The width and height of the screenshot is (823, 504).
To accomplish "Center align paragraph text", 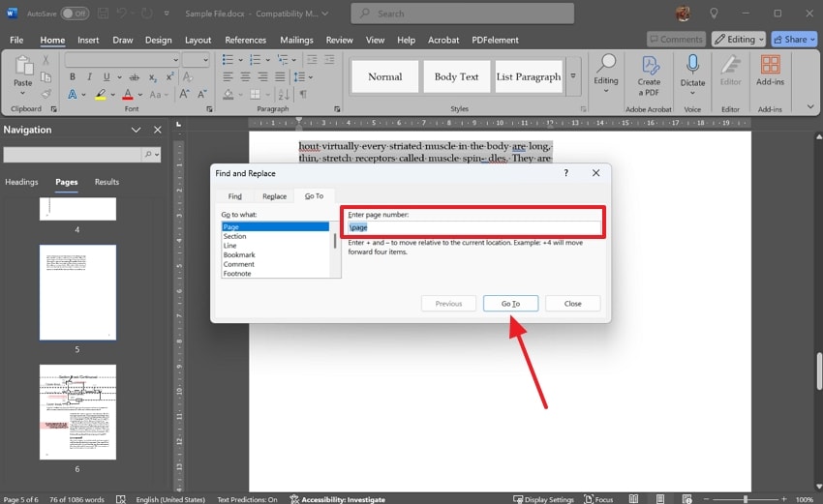I will tap(245, 77).
